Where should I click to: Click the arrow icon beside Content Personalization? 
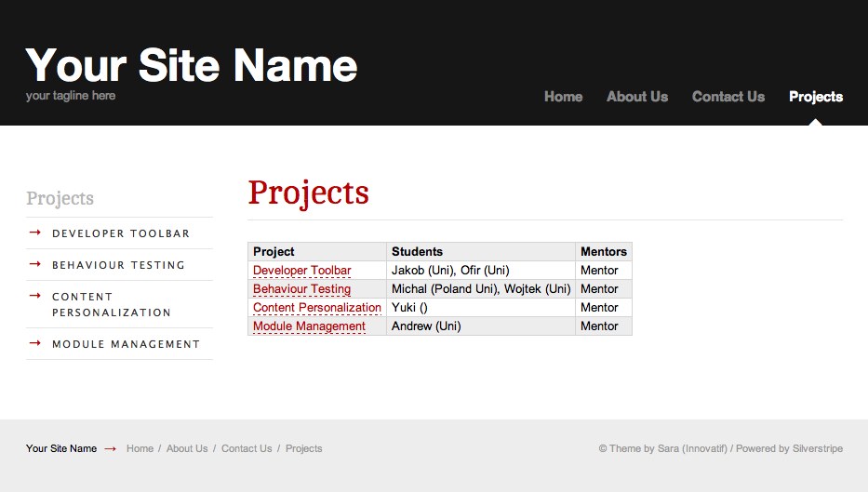[35, 296]
